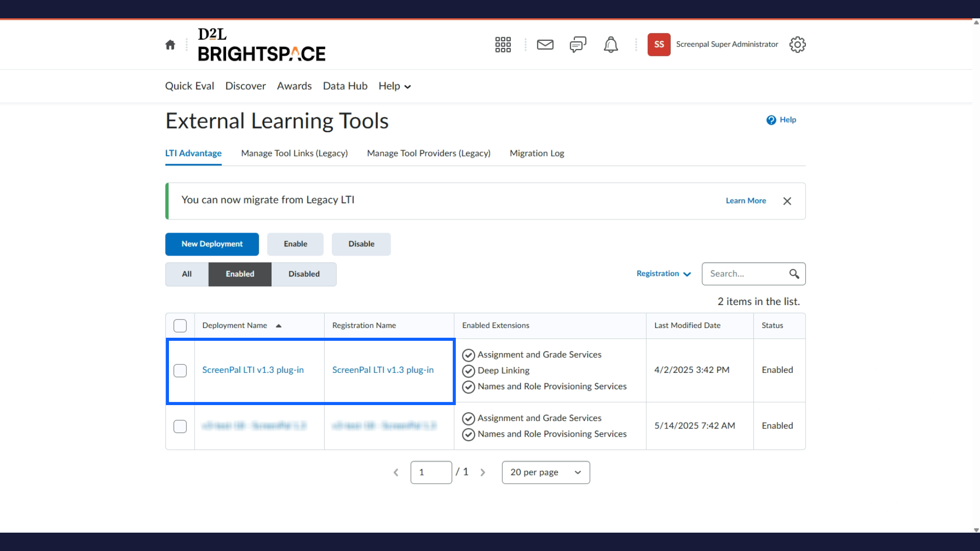Screen dimensions: 980x551
Task: Switch to Migration Log tab
Action: click(537, 154)
